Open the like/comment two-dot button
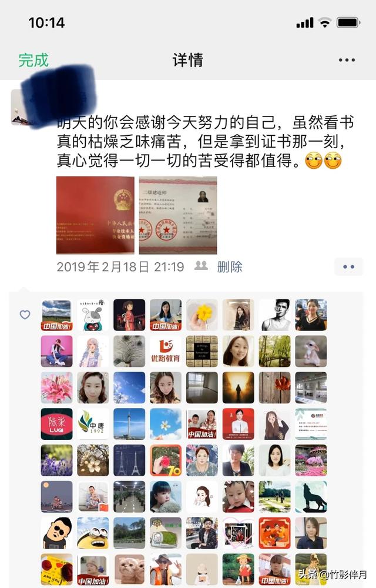This screenshot has height=588, width=376. pos(348,267)
